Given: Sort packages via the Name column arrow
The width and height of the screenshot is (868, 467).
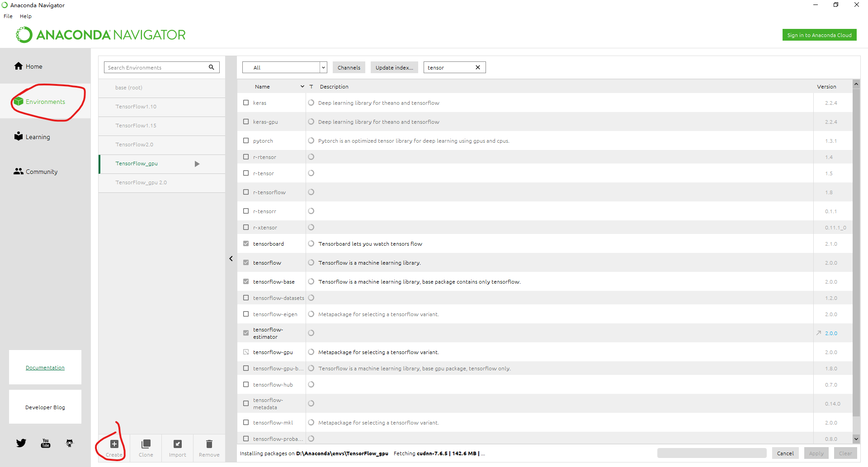Looking at the screenshot, I should [302, 86].
